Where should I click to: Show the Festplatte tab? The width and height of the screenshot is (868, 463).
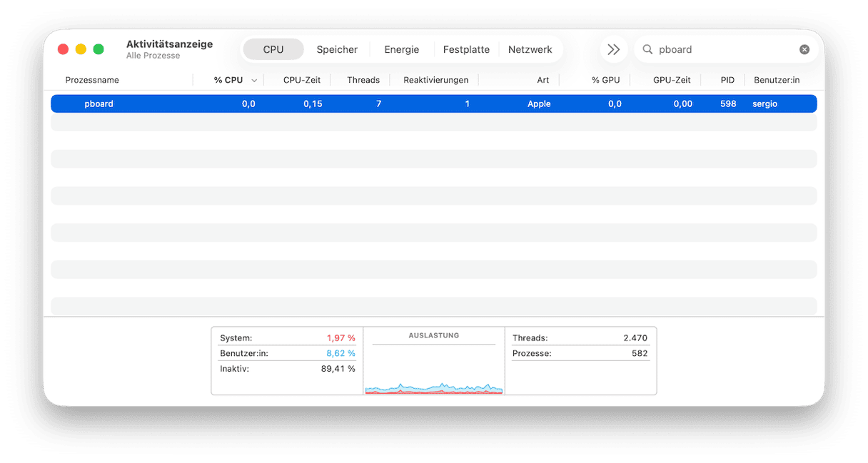tap(466, 50)
